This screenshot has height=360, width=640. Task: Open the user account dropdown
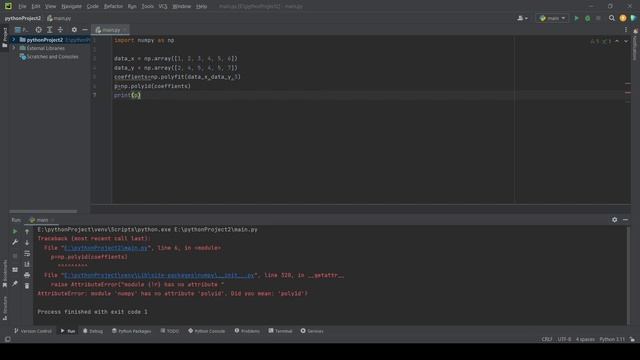[522, 18]
